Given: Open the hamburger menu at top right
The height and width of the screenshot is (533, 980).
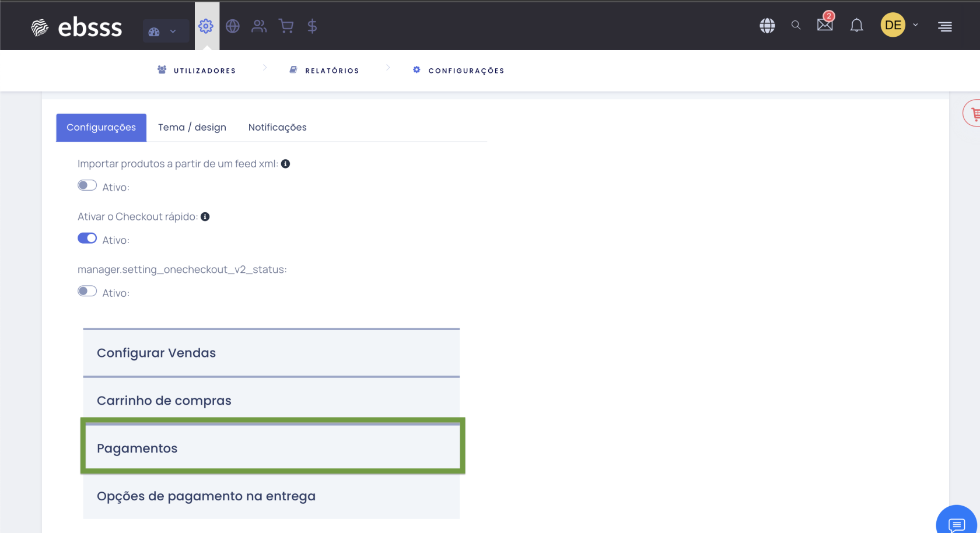Looking at the screenshot, I should click(945, 26).
